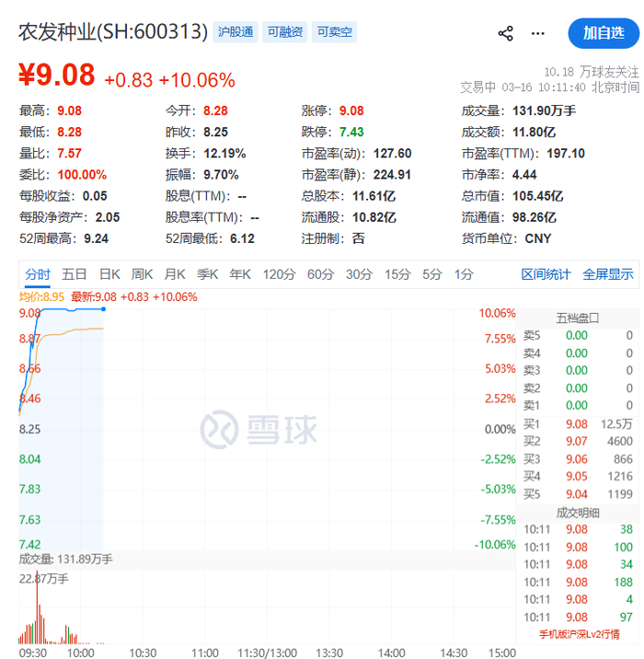Open the 周K chart tab
This screenshot has width=644, height=659.
pos(142,274)
